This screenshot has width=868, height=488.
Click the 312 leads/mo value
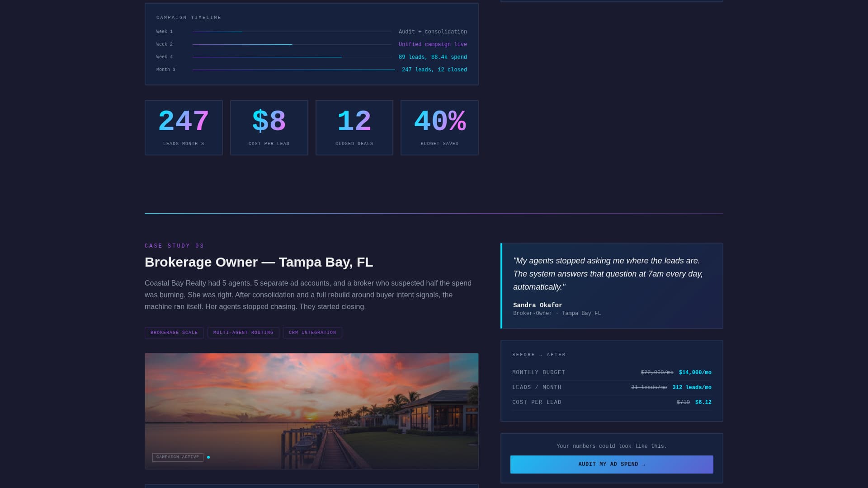pos(692,388)
